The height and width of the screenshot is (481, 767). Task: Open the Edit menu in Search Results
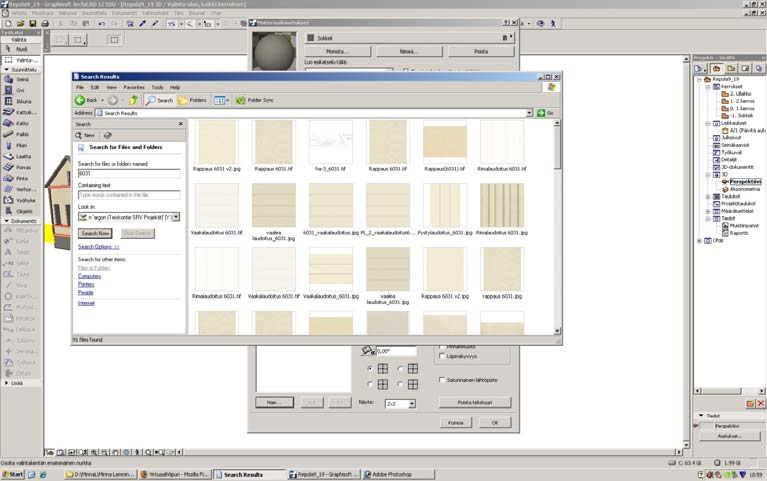95,87
